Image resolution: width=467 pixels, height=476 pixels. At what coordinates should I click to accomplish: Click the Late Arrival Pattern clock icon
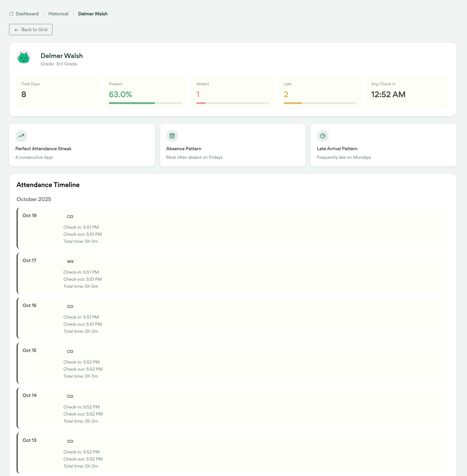[323, 136]
